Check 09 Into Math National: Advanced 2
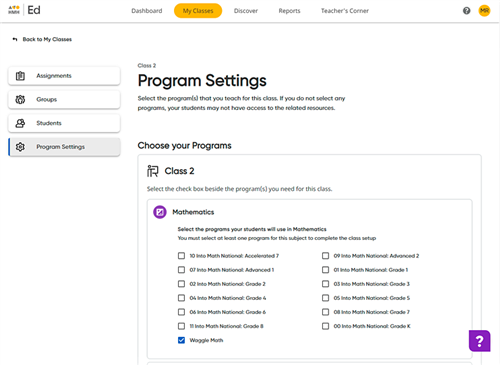The image size is (500, 365). click(x=325, y=256)
